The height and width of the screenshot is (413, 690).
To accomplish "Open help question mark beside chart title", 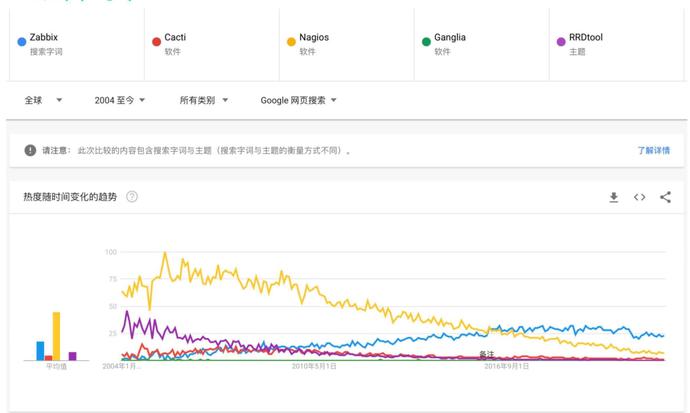I will coord(132,197).
